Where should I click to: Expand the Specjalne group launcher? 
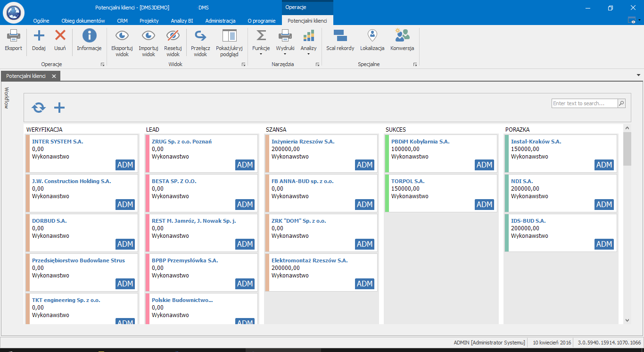(x=415, y=65)
